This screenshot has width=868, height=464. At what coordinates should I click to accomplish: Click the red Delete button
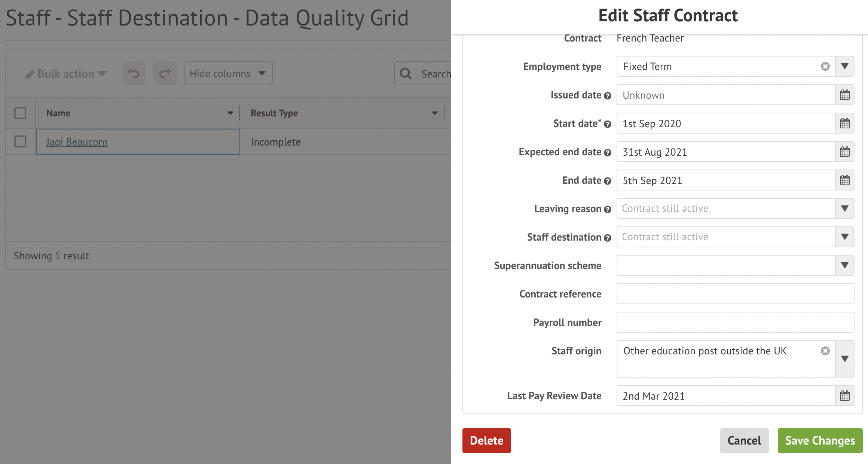point(486,441)
